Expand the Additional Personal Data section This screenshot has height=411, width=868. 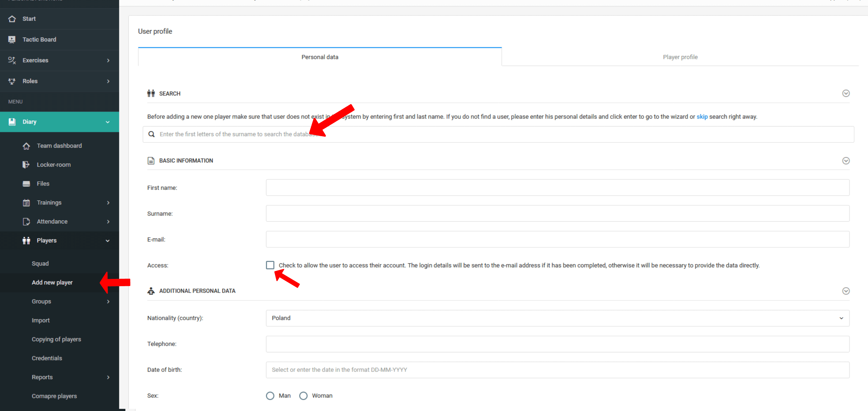pyautogui.click(x=845, y=291)
